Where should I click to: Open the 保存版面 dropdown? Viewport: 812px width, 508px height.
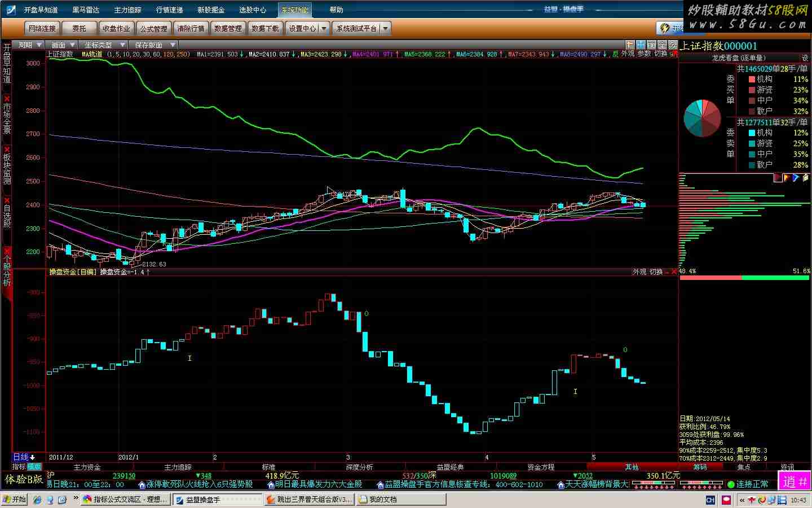click(153, 45)
